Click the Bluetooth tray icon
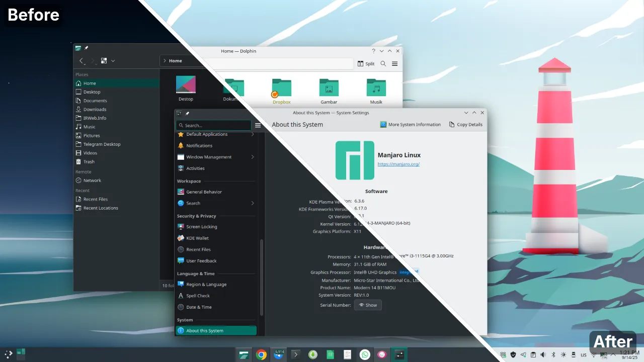This screenshot has width=644, height=362. pyautogui.click(x=553, y=354)
